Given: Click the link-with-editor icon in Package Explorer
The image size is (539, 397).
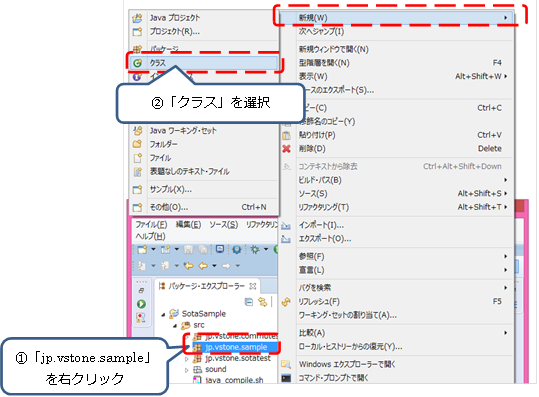Looking at the screenshot, I should tap(263, 302).
